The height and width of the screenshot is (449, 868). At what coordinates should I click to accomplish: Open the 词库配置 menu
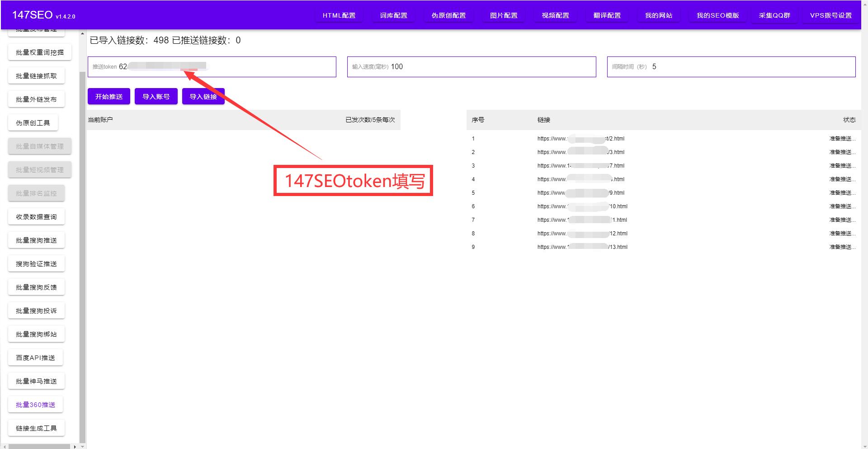pyautogui.click(x=393, y=15)
